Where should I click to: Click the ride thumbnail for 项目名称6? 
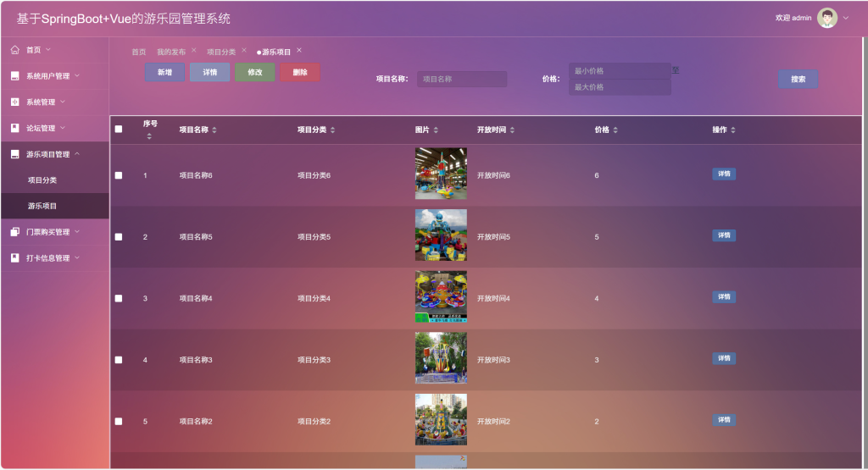(x=441, y=174)
